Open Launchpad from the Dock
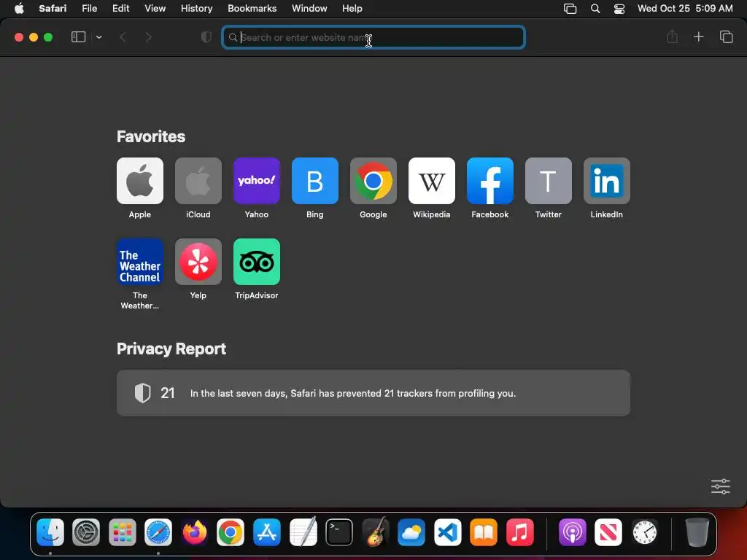This screenshot has width=747, height=560. coord(123,532)
